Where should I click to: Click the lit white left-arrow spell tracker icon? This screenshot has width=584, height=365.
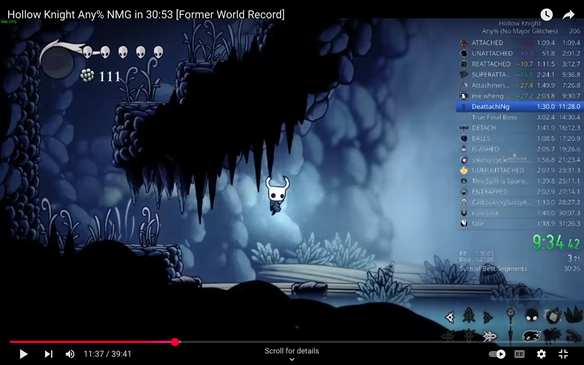tap(450, 317)
